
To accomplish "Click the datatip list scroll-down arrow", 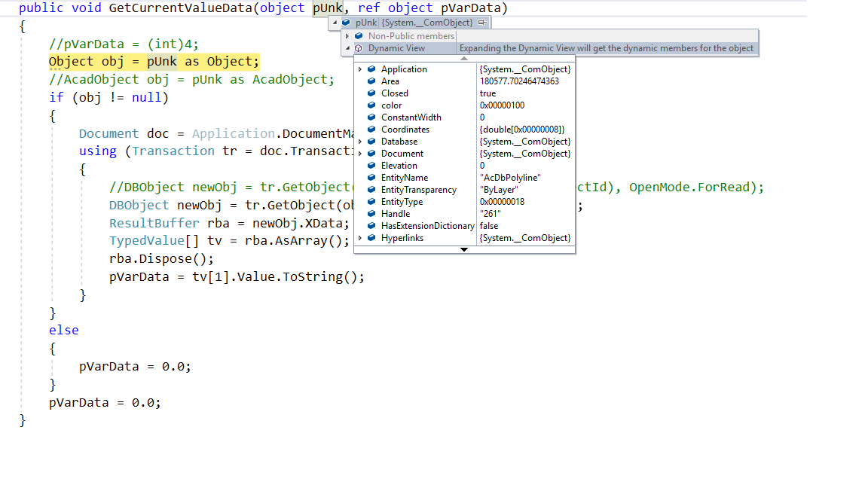I will [x=464, y=249].
